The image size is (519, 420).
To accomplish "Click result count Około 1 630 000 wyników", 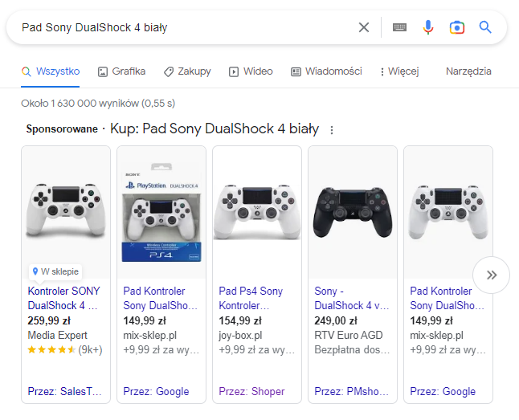I will (98, 104).
